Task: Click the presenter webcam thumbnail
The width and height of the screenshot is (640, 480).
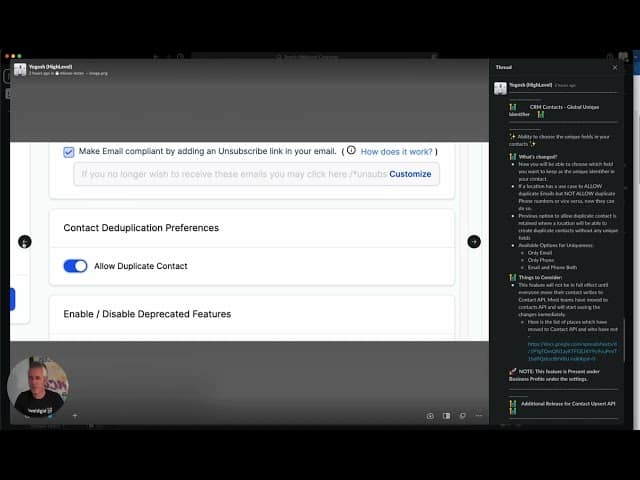Action: pos(38,388)
